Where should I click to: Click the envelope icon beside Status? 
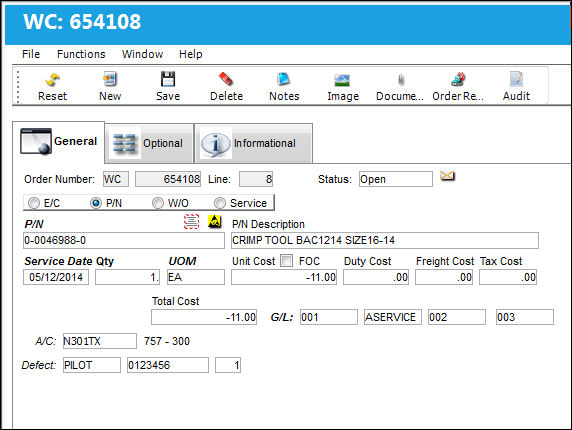pyautogui.click(x=447, y=176)
